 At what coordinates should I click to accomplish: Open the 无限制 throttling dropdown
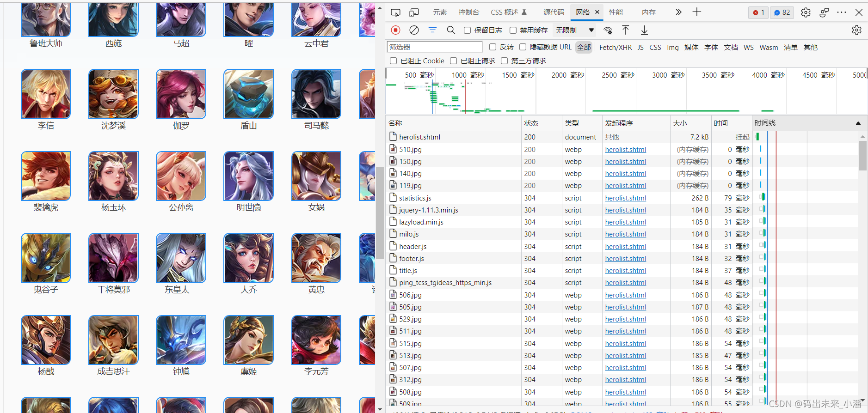pyautogui.click(x=575, y=30)
